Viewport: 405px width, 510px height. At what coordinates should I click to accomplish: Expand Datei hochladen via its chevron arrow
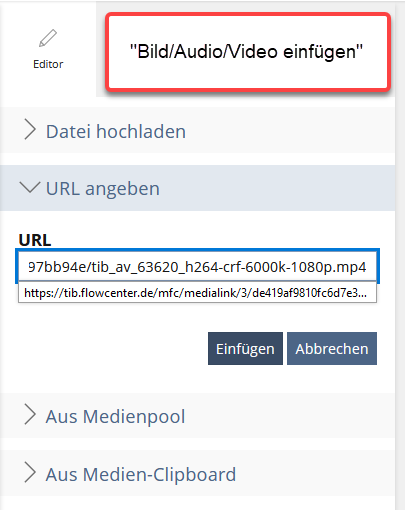point(30,130)
